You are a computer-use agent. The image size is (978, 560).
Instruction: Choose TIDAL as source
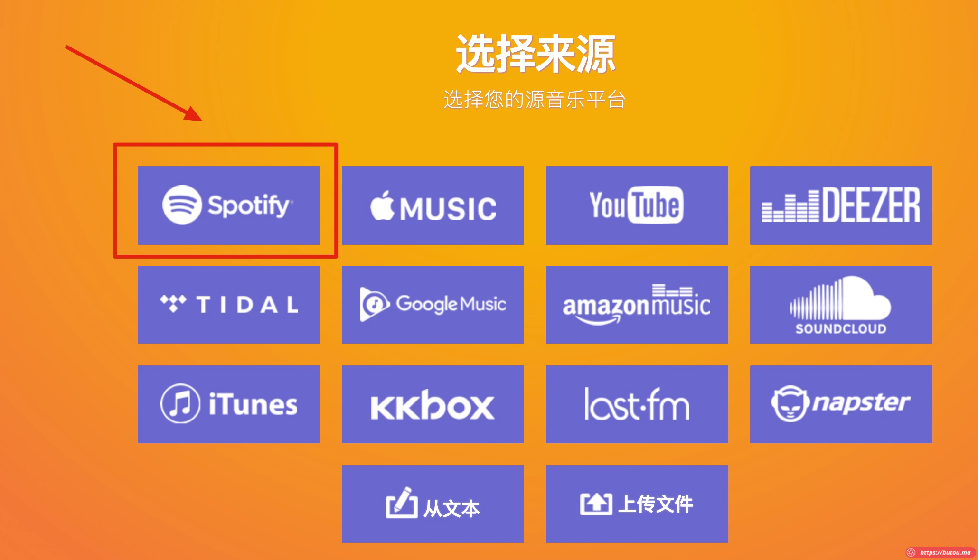[x=229, y=305]
